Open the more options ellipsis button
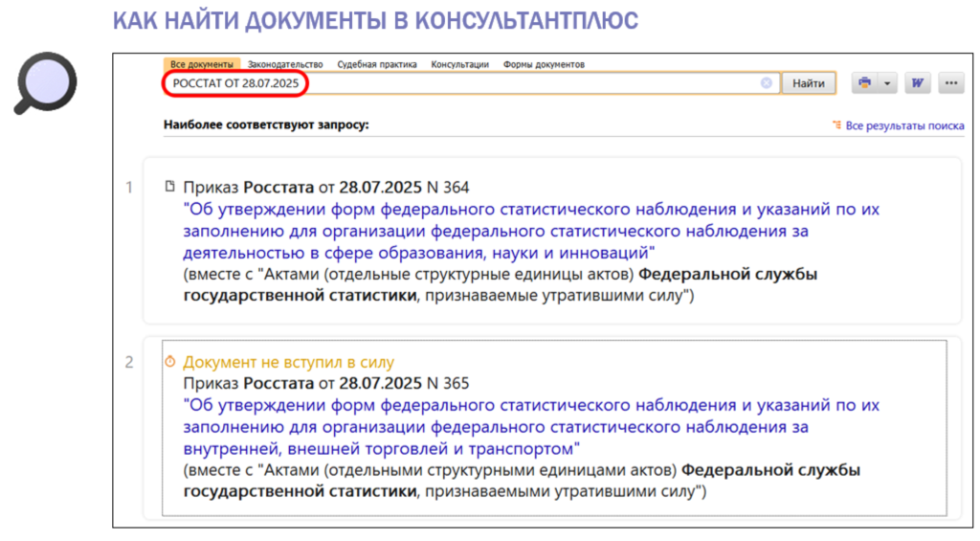This screenshot has width=980, height=541. click(951, 83)
